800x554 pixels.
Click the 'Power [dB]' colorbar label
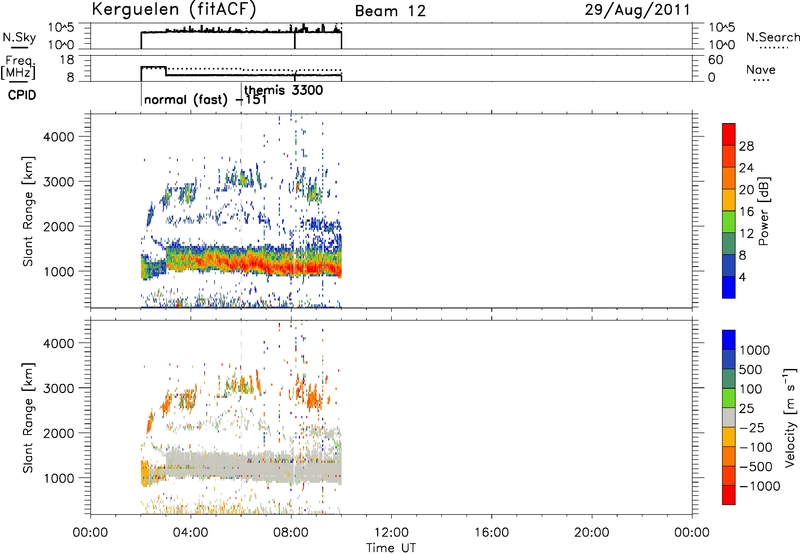764,211
